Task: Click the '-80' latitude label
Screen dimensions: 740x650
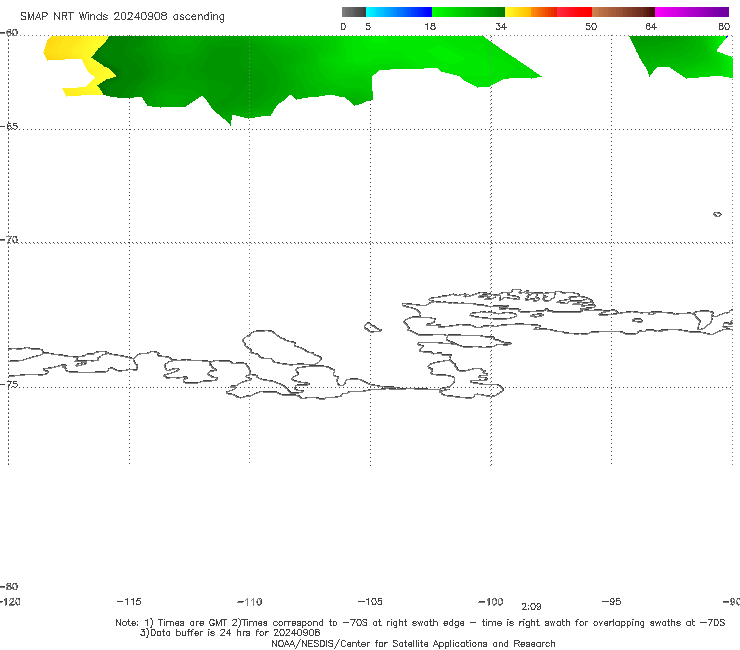Action: [9, 586]
